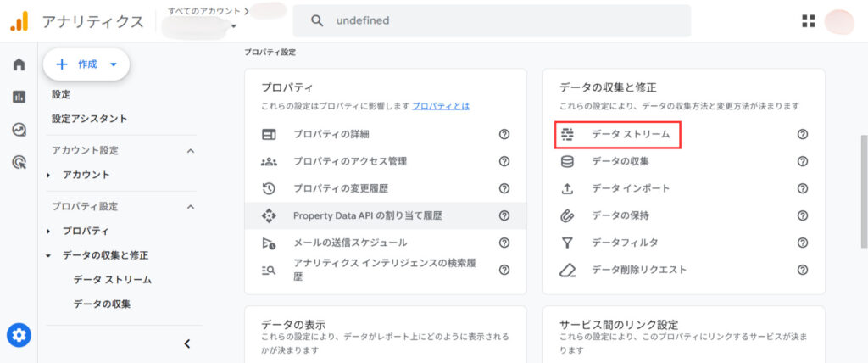
Task: Open help for データ削除リクエスト
Action: (803, 270)
